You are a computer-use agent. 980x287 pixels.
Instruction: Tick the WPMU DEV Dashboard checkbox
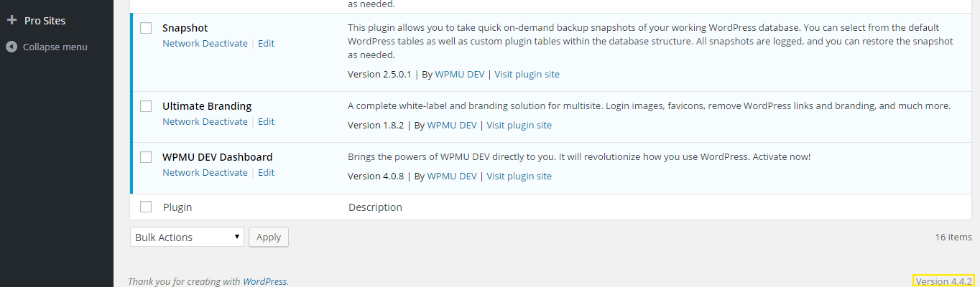tap(146, 157)
